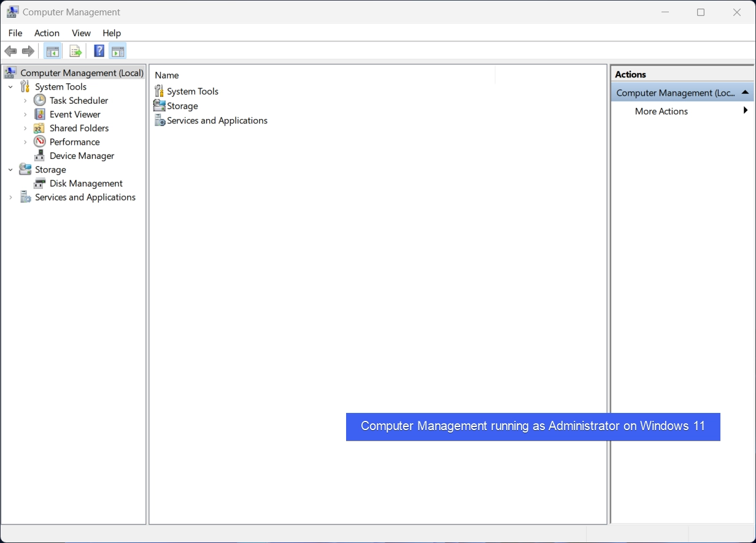Select Storage text in center list
This screenshot has height=543, width=756.
pyautogui.click(x=182, y=106)
